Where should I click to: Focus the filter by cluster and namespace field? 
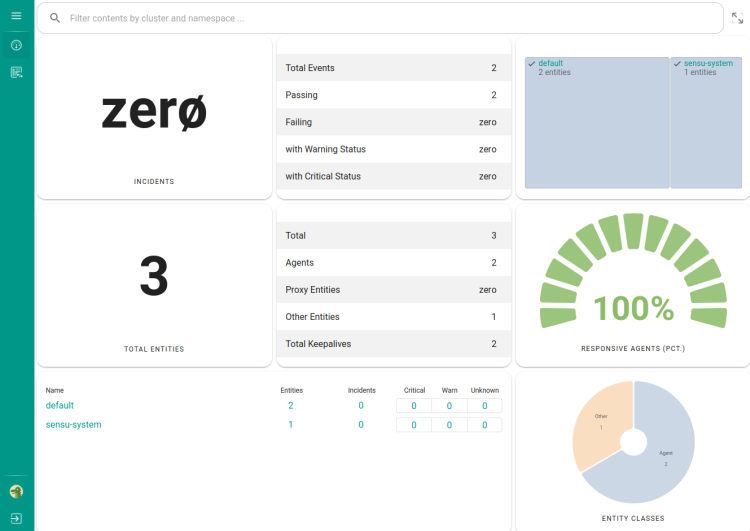click(380, 18)
